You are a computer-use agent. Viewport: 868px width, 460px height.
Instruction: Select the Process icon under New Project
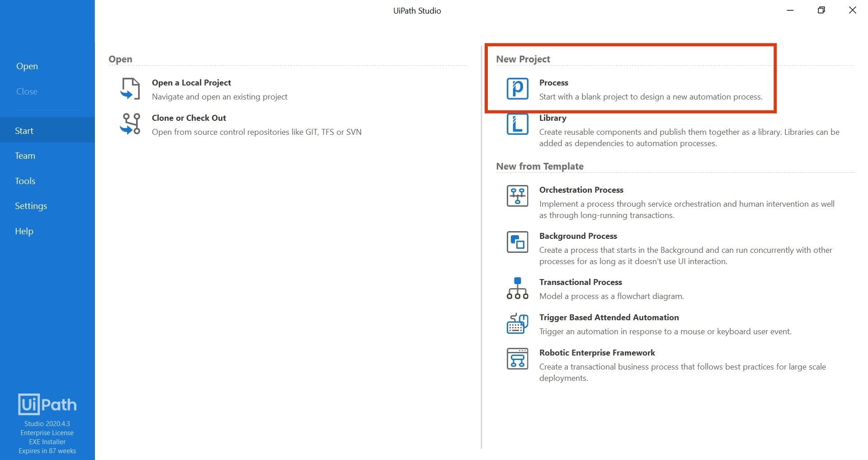[517, 89]
